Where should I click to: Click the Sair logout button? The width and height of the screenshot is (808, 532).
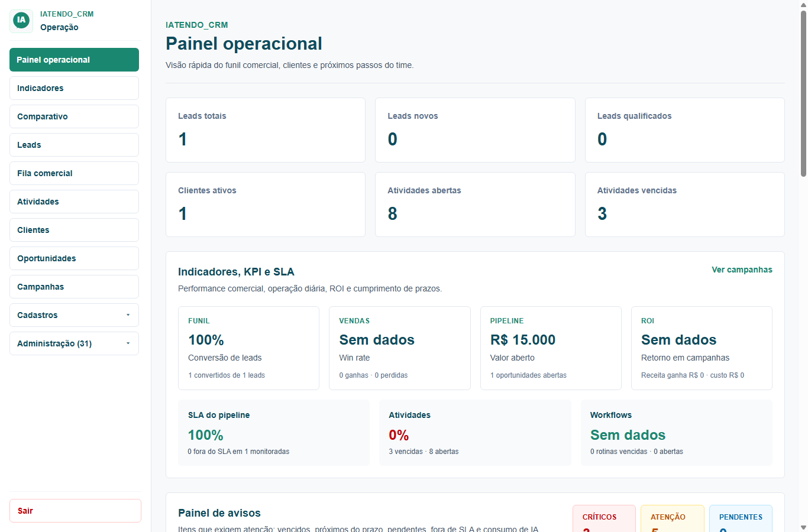point(75,511)
